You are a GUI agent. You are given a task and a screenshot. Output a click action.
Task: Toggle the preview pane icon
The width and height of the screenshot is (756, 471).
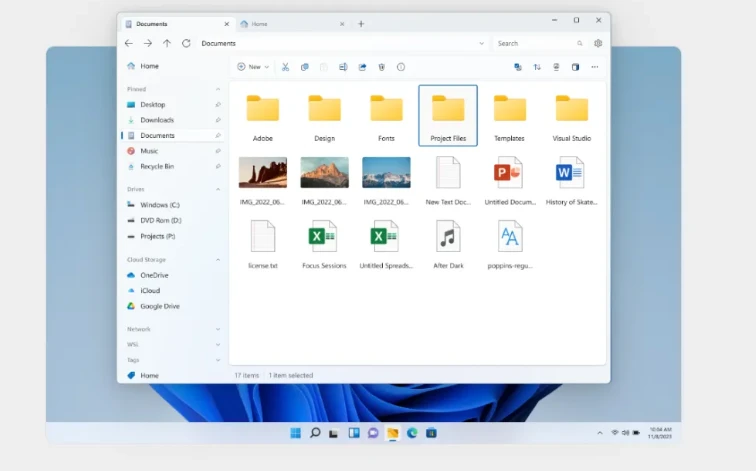coord(575,67)
